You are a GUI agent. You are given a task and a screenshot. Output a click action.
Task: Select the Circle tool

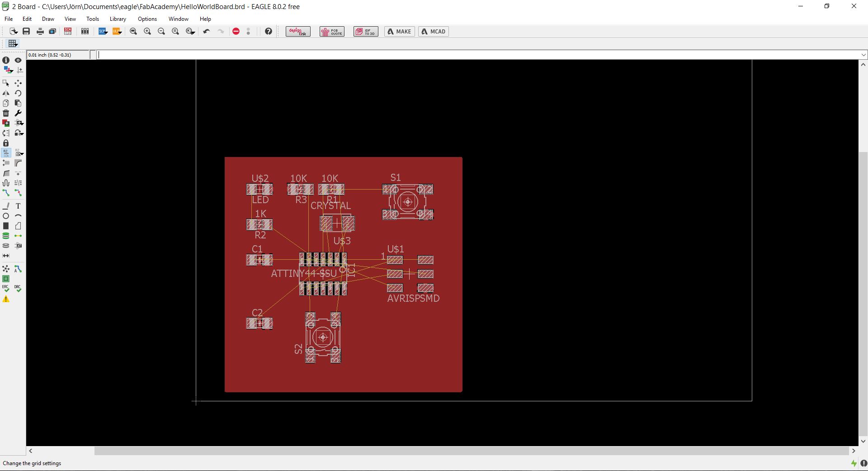point(6,216)
